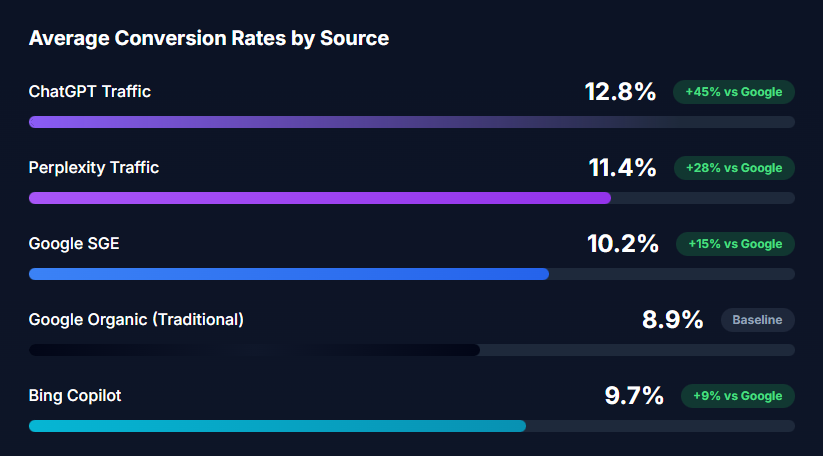The image size is (823, 456).
Task: Click the Google Organic dark bar
Action: click(x=254, y=350)
